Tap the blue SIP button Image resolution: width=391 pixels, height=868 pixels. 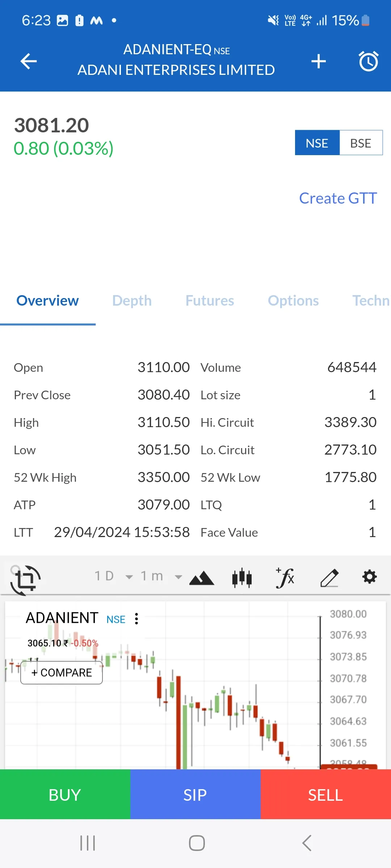(x=195, y=794)
